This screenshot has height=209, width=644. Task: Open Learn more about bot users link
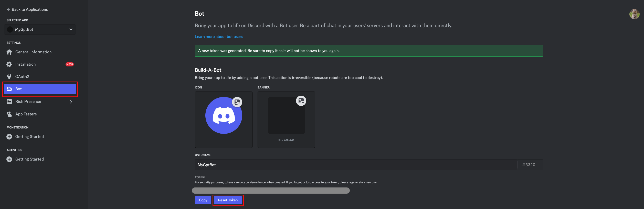coord(219,37)
